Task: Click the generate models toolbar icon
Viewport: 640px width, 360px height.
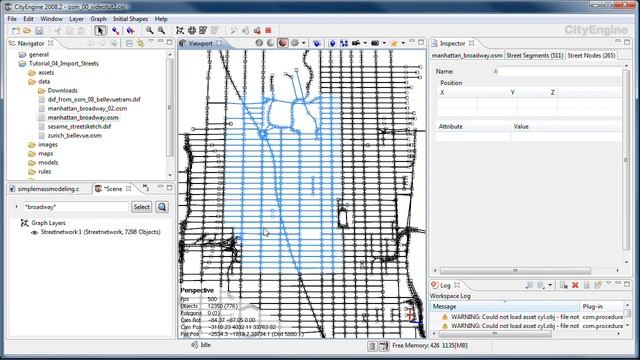Action: coord(257,31)
